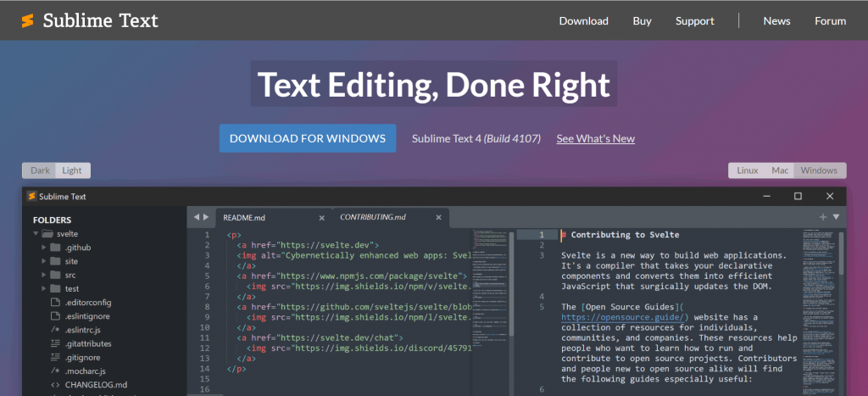This screenshot has width=868, height=396.
Task: Click the CHANGELOG.md markup file icon
Action: click(55, 385)
